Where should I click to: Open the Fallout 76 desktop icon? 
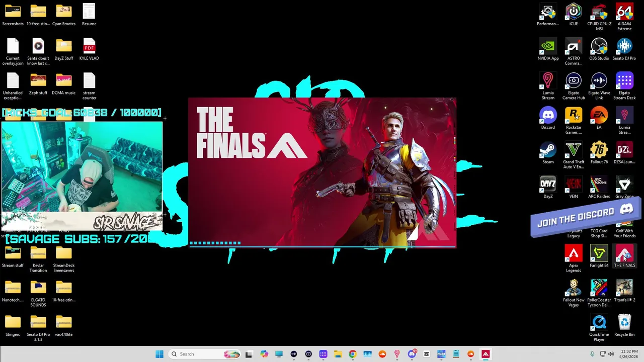pyautogui.click(x=599, y=153)
